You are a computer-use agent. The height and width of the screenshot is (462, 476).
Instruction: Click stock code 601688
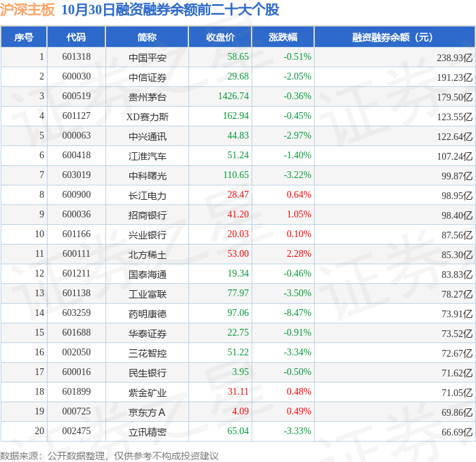coord(76,333)
